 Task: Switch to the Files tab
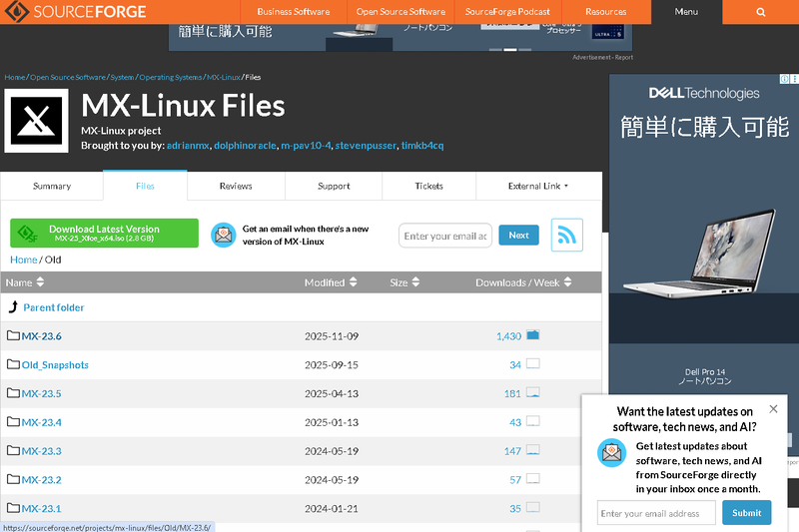pyautogui.click(x=145, y=186)
